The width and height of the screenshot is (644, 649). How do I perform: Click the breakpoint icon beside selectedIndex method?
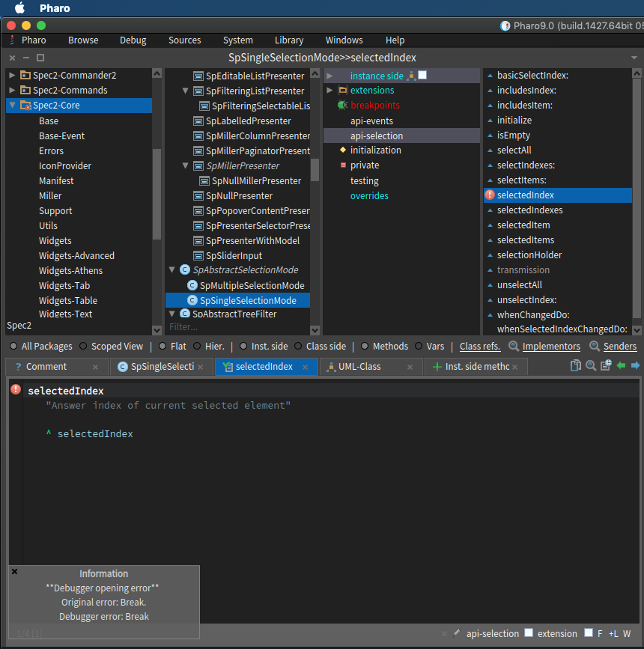(490, 195)
